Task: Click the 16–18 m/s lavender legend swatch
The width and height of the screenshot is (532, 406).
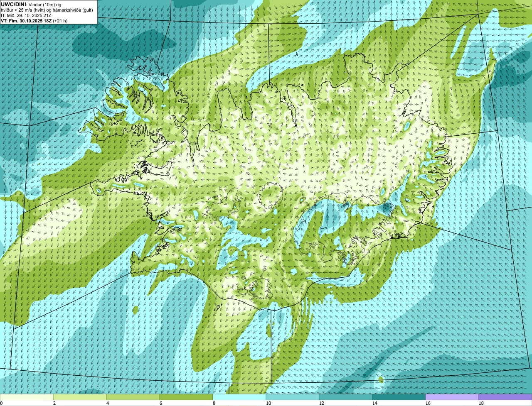Action: [452, 397]
